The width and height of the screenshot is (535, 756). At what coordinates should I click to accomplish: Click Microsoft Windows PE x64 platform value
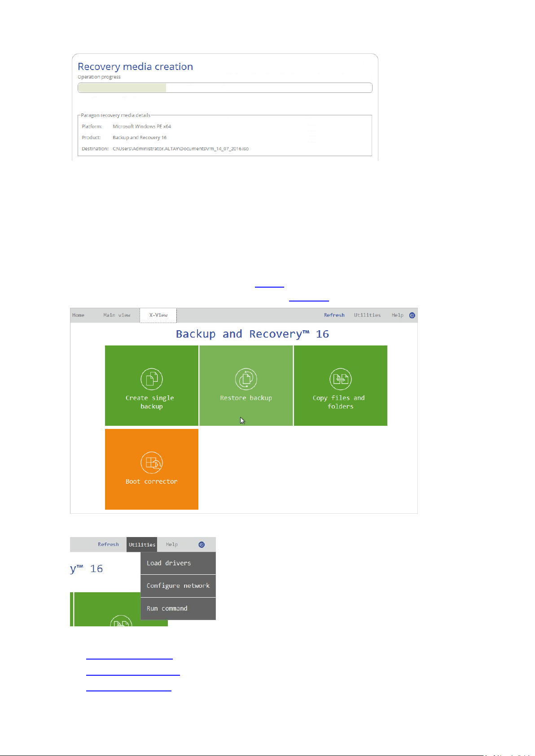point(142,127)
